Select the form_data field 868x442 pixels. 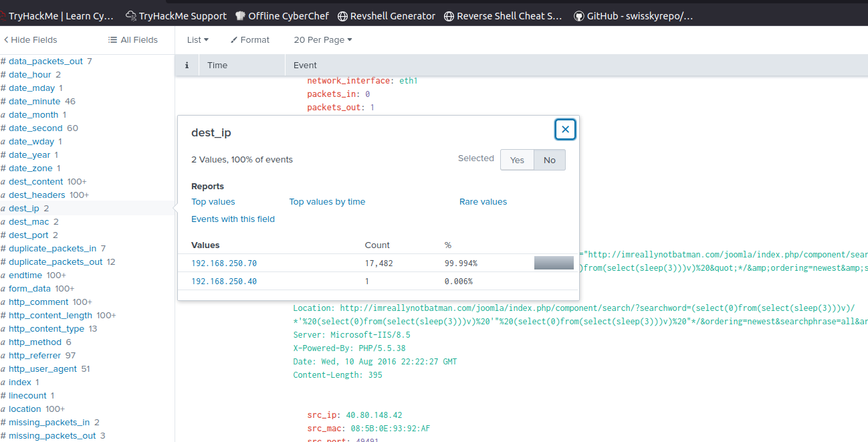click(29, 289)
